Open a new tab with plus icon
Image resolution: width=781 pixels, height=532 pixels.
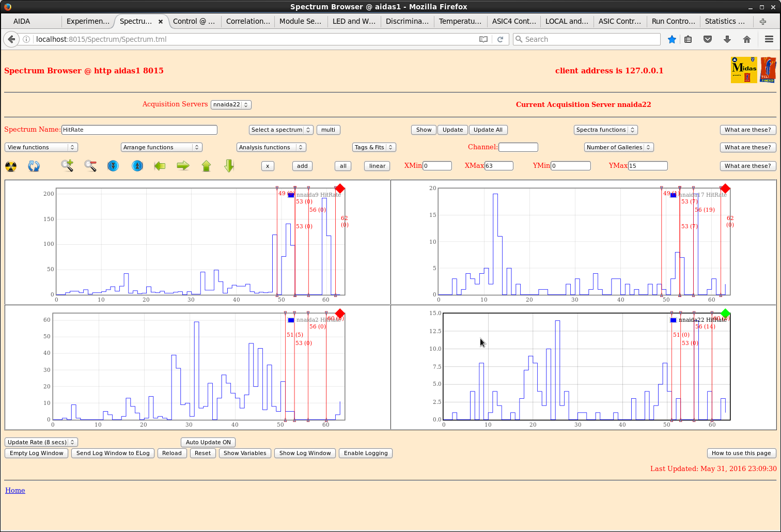pos(763,21)
